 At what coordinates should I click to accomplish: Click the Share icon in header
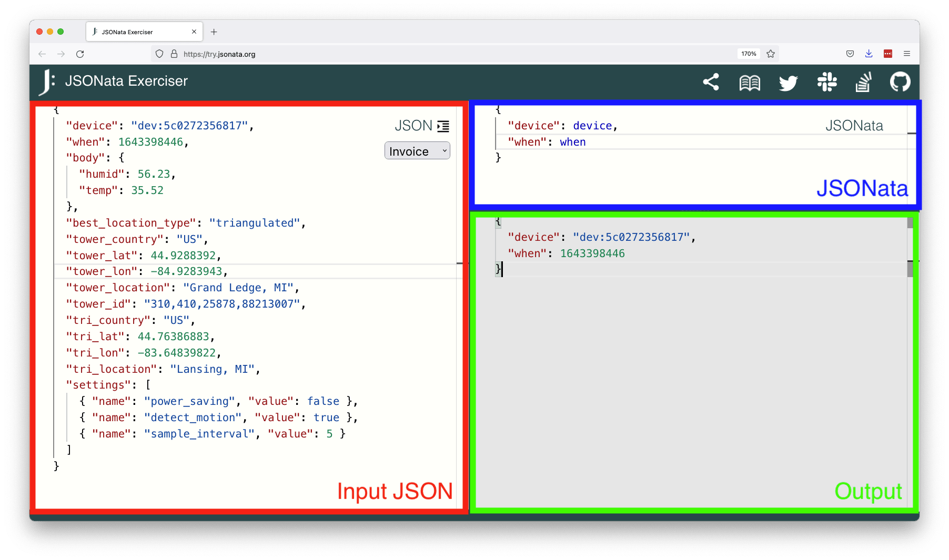pyautogui.click(x=711, y=82)
